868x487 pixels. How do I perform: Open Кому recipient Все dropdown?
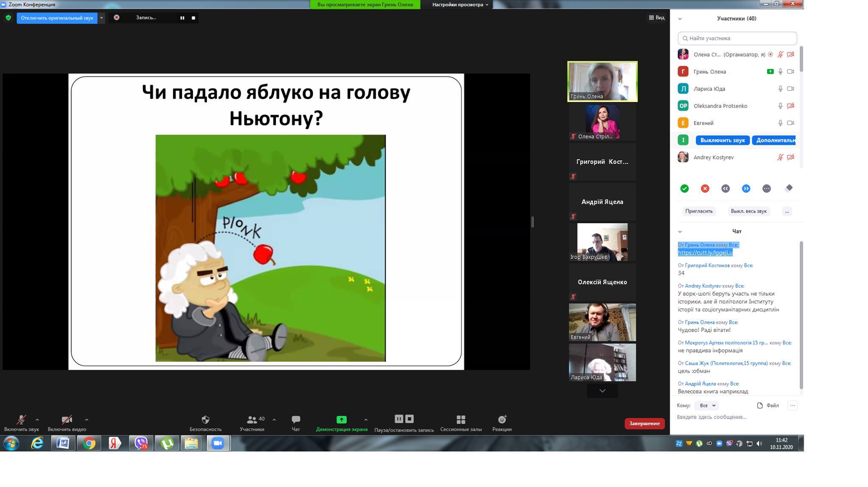click(707, 406)
